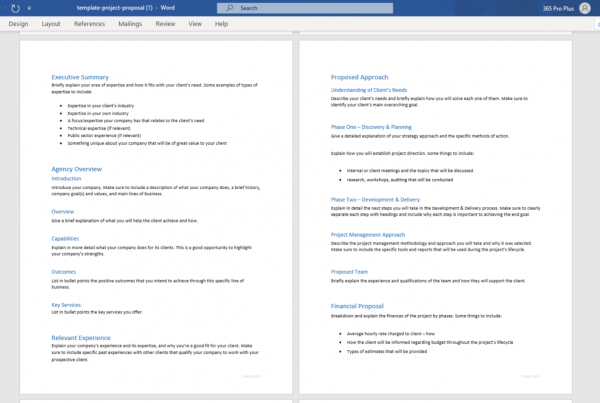The width and height of the screenshot is (600, 403).
Task: Click the Financial Proposal heading
Action: coord(357,306)
